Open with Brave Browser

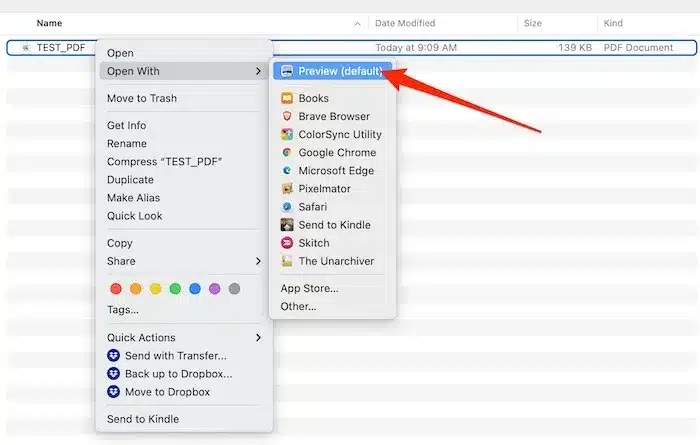[x=332, y=116]
